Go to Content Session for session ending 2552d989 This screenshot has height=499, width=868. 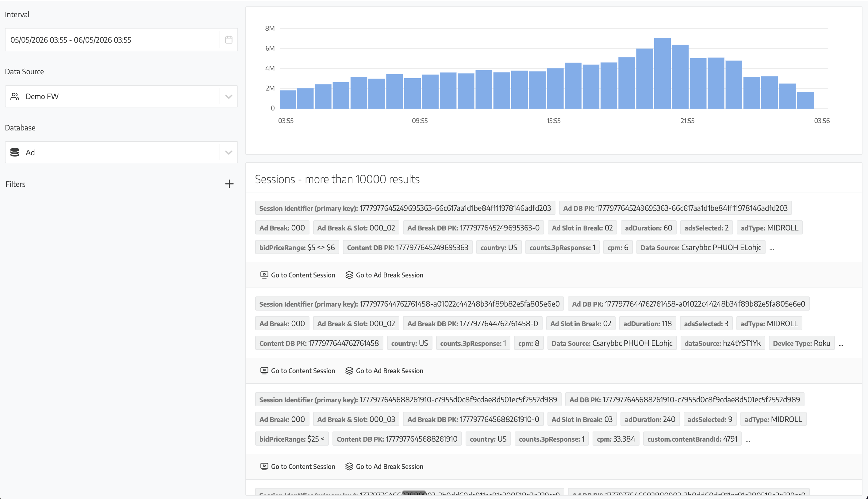[298, 466]
